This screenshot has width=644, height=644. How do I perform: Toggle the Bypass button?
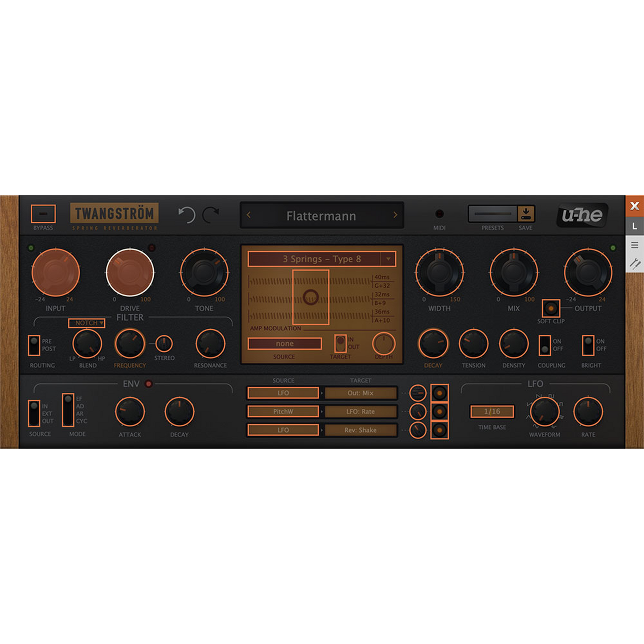pyautogui.click(x=43, y=214)
